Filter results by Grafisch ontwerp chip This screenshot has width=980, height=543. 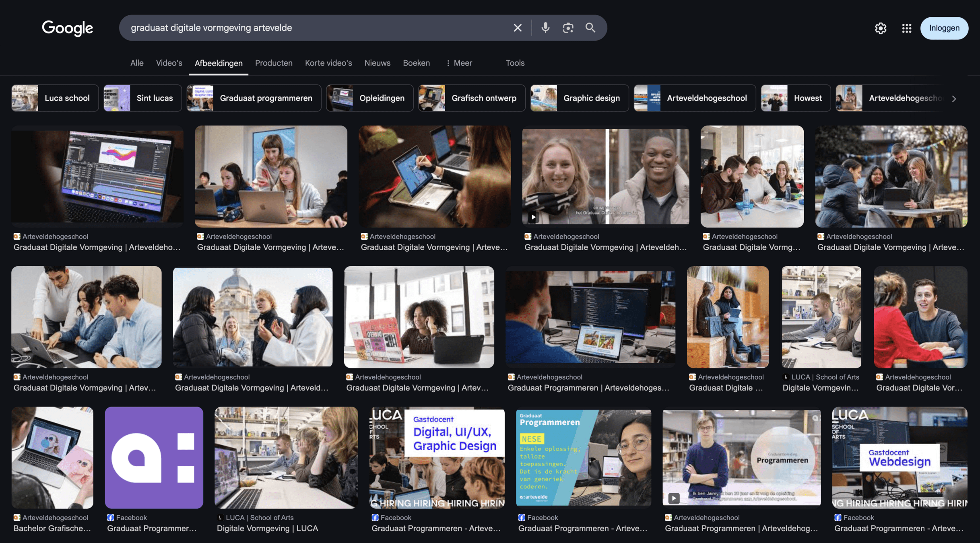471,98
